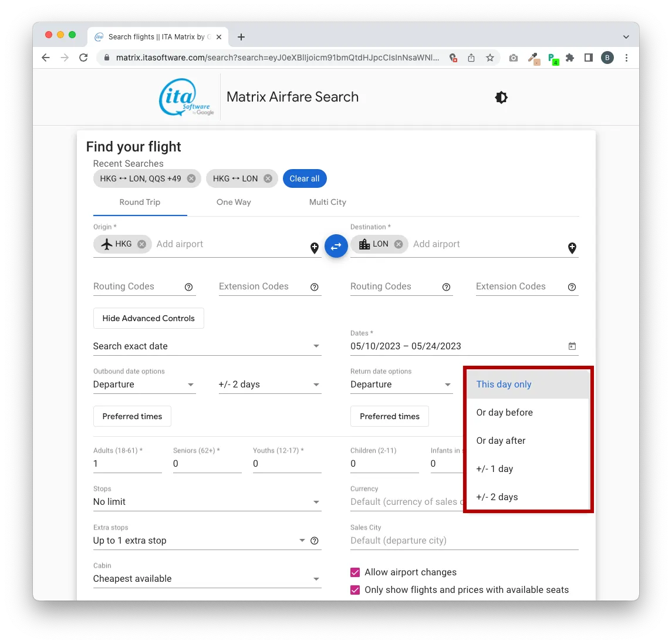The width and height of the screenshot is (672, 644).
Task: Open origin nearby airports map pin
Action: point(315,248)
